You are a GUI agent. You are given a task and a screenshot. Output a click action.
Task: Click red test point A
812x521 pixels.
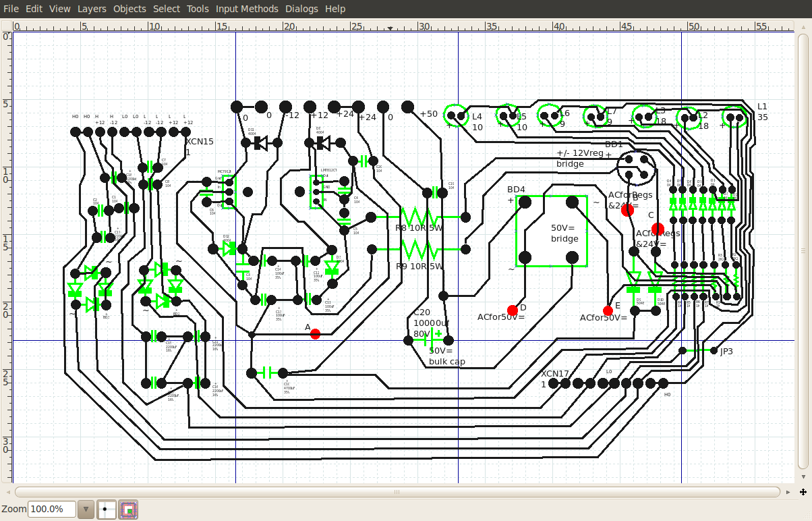tap(315, 334)
